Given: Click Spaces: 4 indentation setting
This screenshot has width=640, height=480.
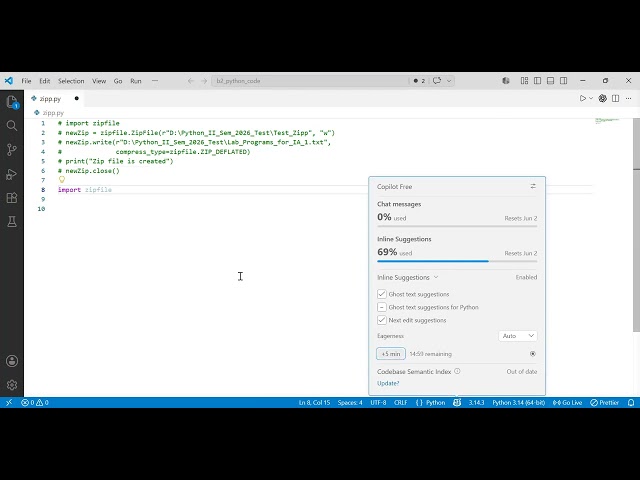Looking at the screenshot, I should click(350, 402).
